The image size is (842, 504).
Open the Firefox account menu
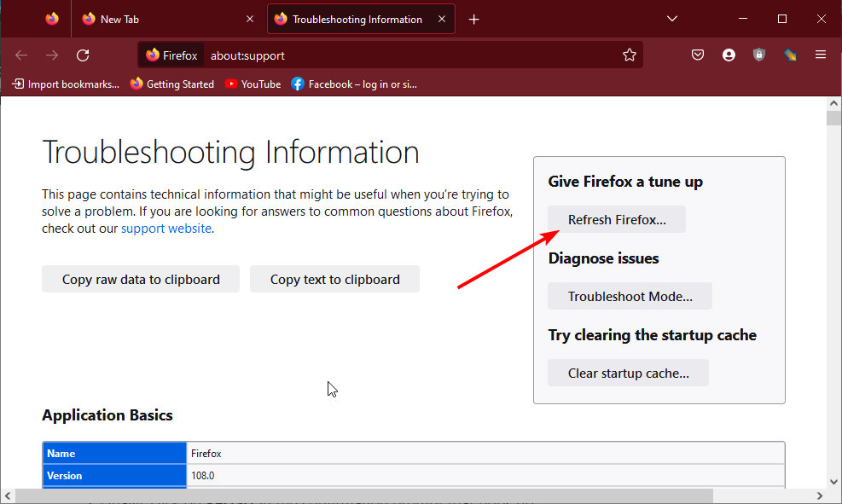click(x=729, y=55)
